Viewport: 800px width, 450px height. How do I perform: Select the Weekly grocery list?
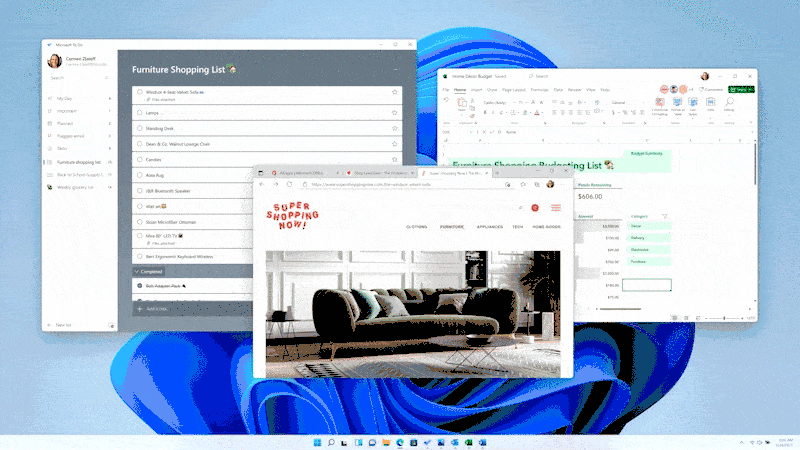[x=80, y=187]
